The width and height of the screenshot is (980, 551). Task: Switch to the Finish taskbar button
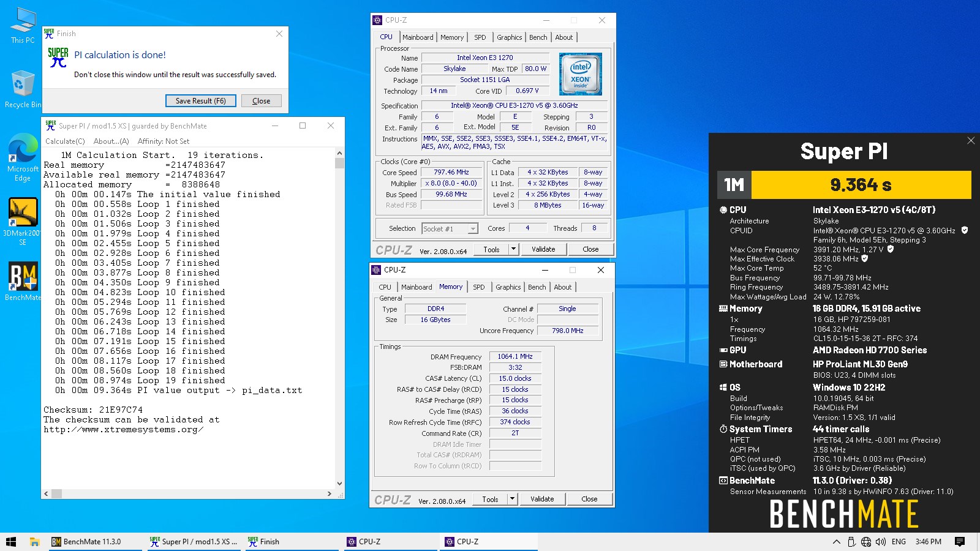point(292,542)
